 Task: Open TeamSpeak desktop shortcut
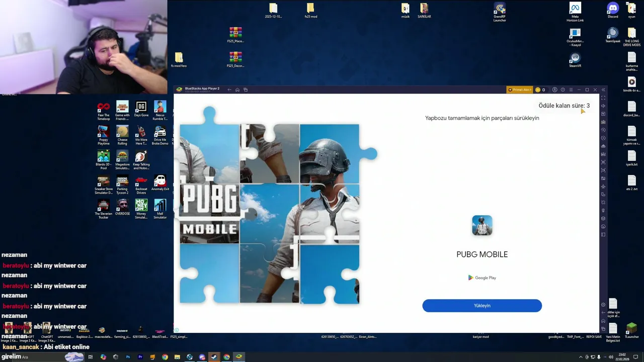tap(613, 35)
